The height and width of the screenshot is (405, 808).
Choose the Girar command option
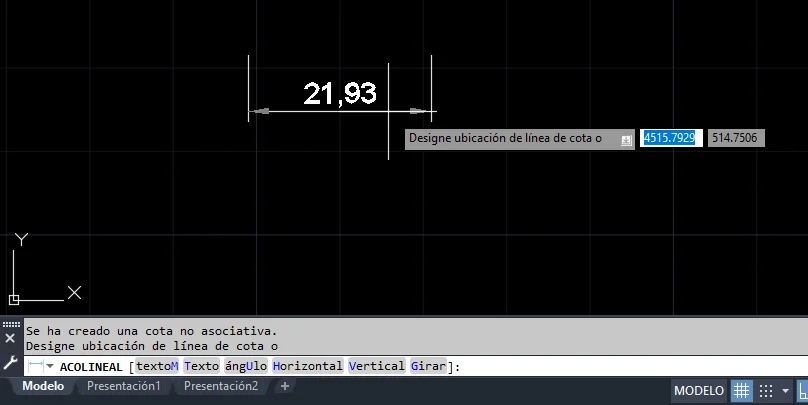(428, 366)
